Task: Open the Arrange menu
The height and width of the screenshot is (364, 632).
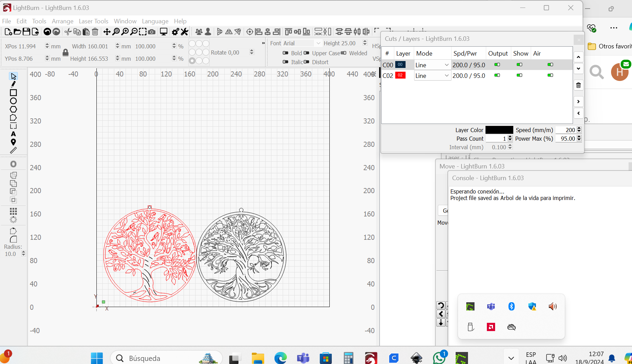Action: tap(62, 21)
